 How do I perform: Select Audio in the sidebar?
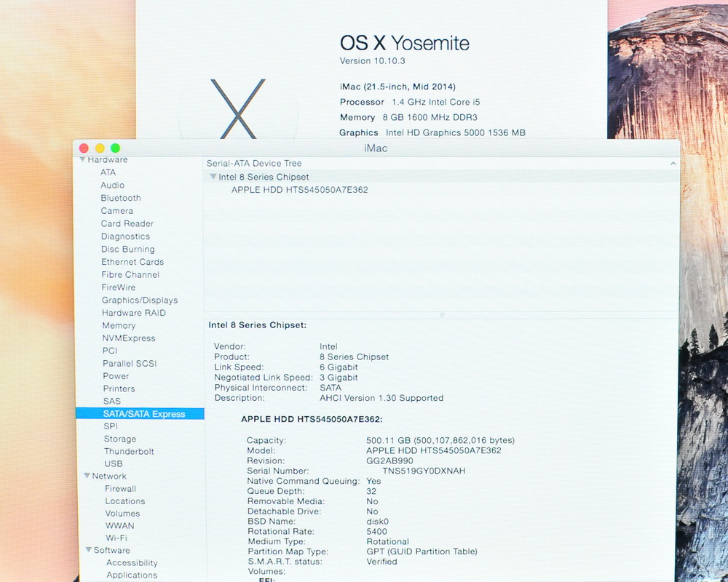click(113, 186)
